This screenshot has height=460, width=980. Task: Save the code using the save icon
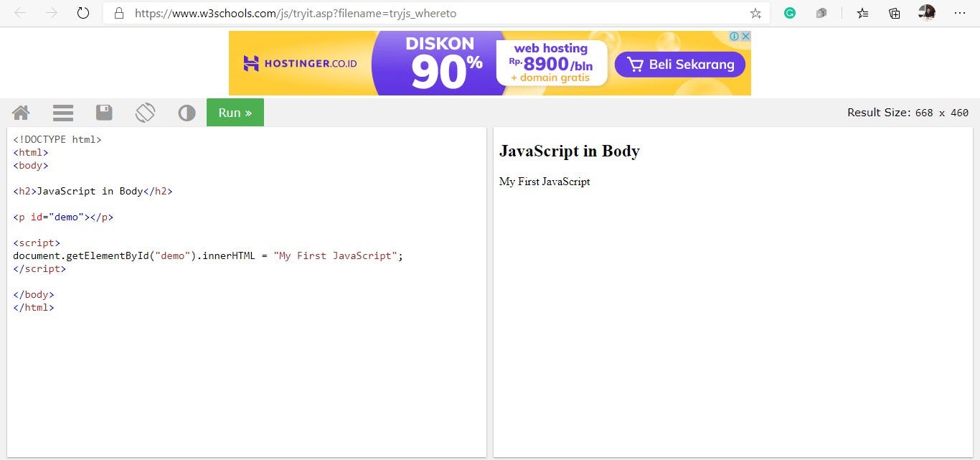pos(103,112)
